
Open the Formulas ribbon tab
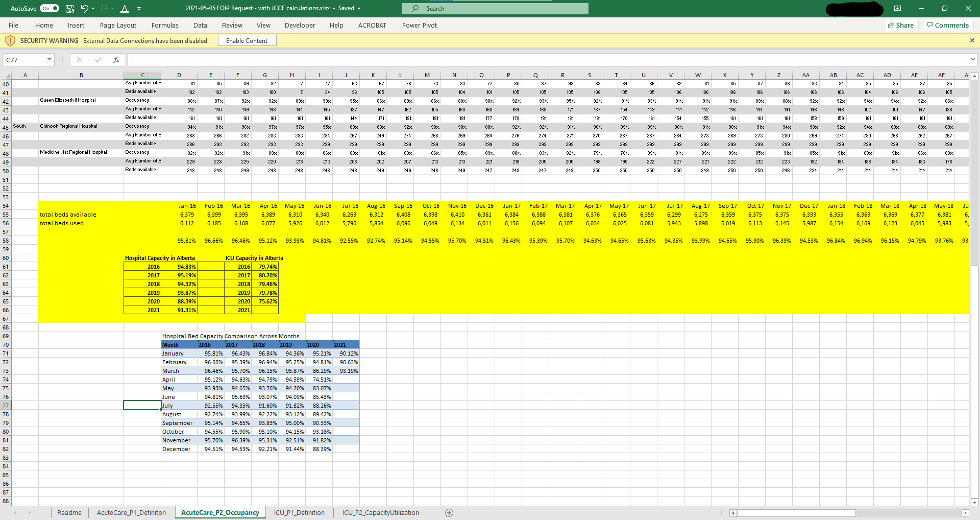point(165,25)
